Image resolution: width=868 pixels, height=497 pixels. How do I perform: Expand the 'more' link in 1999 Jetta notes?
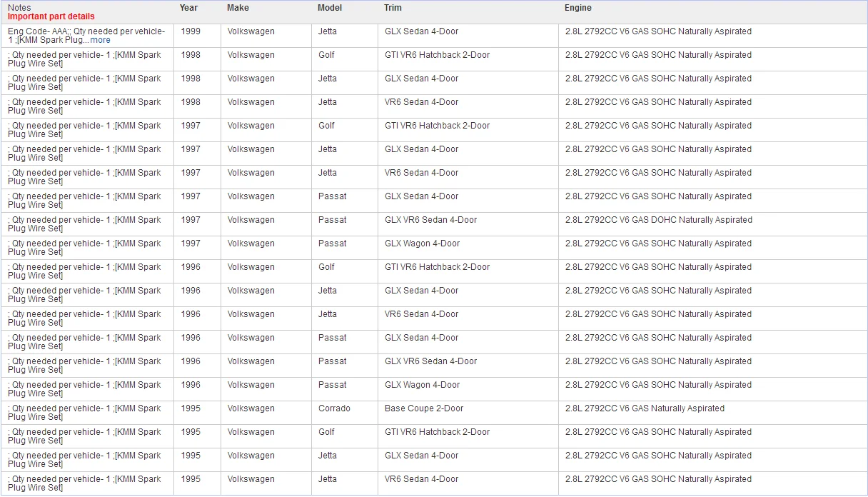pyautogui.click(x=101, y=40)
